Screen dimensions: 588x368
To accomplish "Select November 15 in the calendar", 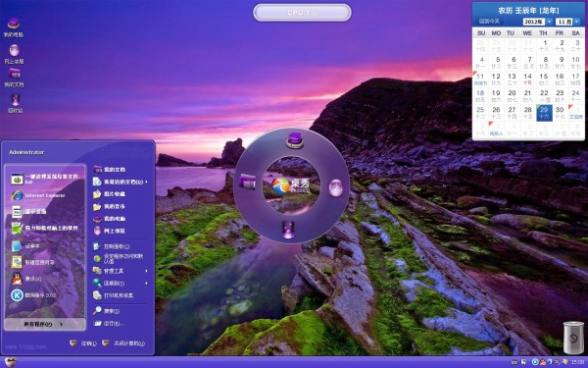I will coord(544,79).
